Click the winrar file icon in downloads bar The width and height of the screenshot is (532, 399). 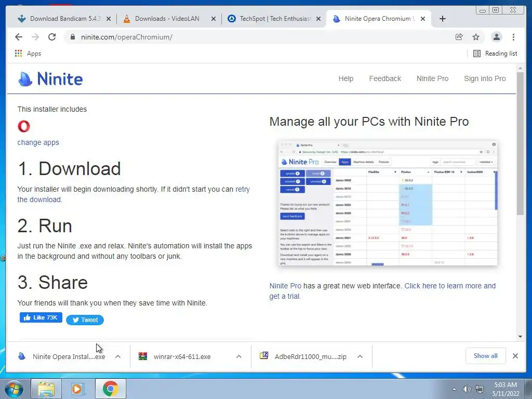[143, 356]
